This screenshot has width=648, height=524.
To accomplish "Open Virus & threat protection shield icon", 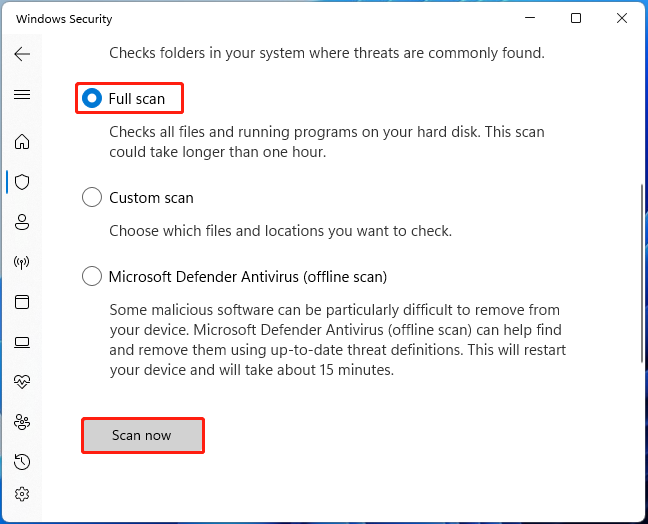I will 22,182.
